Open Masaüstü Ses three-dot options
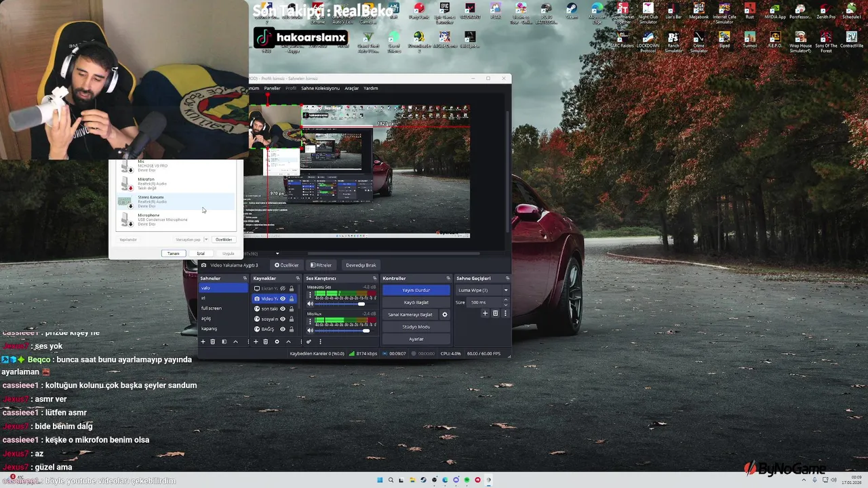Screen dimensions: 868x488 (310, 295)
